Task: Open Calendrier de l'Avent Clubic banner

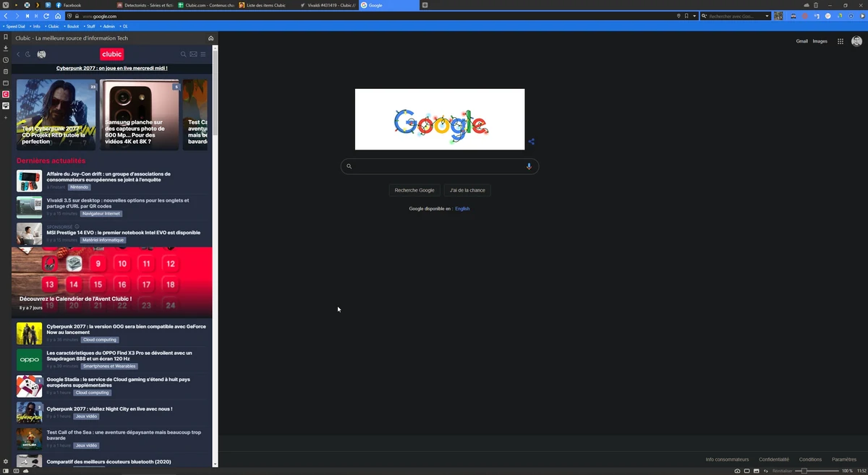Action: tap(112, 283)
